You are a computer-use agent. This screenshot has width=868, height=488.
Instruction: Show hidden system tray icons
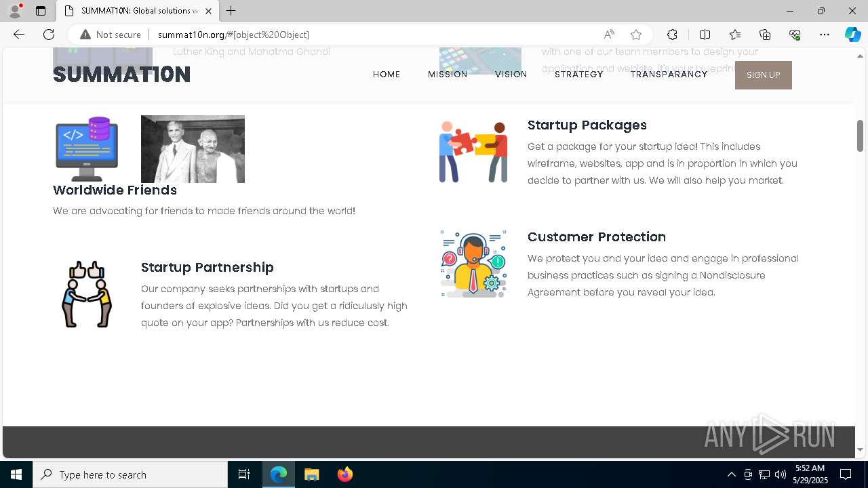click(x=731, y=474)
